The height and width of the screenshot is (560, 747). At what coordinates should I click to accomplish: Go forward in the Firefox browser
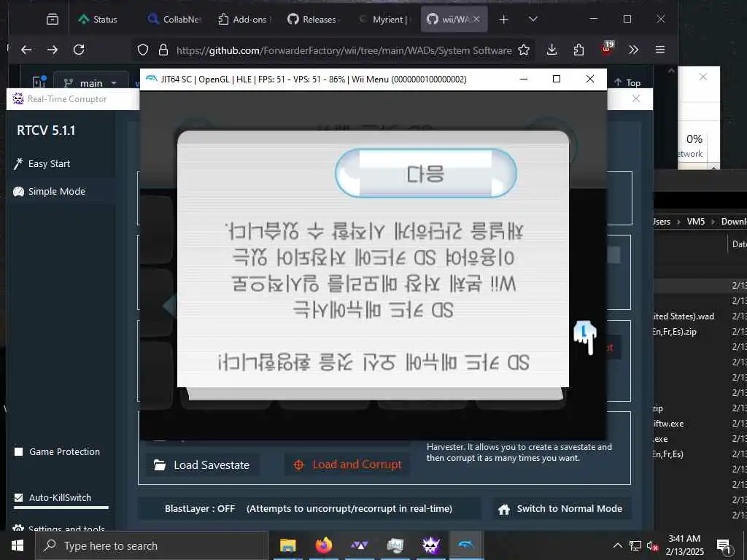click(53, 50)
